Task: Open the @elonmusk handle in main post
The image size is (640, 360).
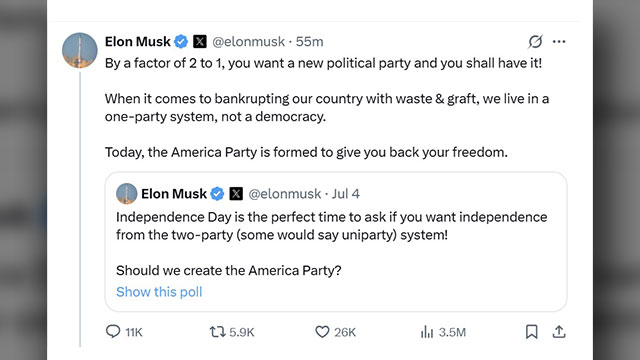Action: coord(249,42)
